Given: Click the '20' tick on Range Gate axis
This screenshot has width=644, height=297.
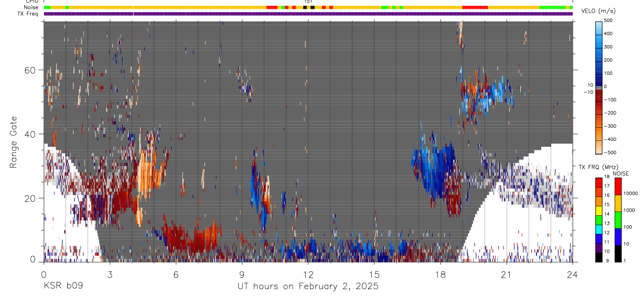Looking at the screenshot, I should point(30,198).
